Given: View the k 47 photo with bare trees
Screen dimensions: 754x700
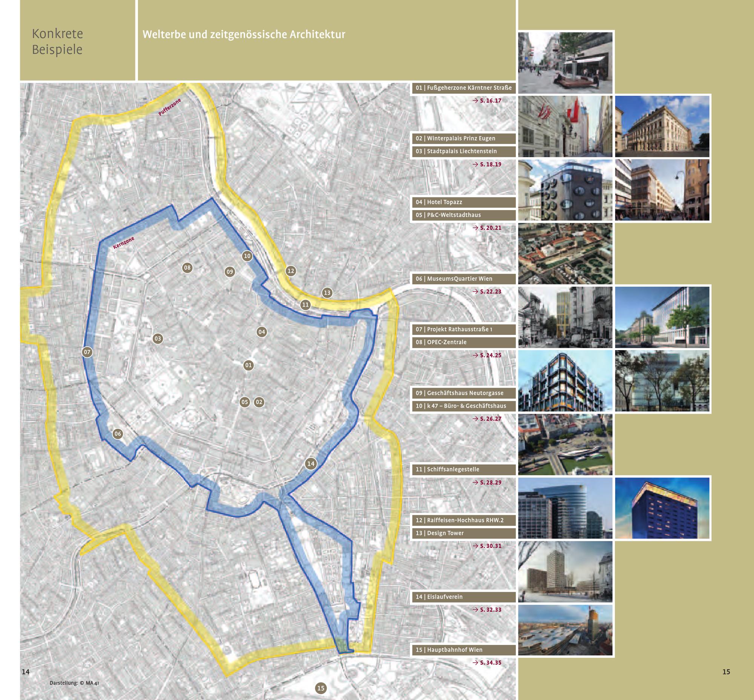Looking at the screenshot, I should tap(662, 381).
